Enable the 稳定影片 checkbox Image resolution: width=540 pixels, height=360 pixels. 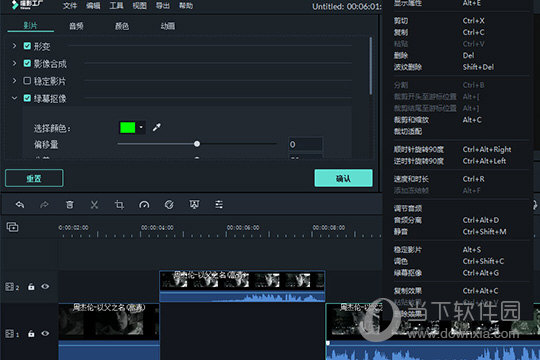click(27, 81)
